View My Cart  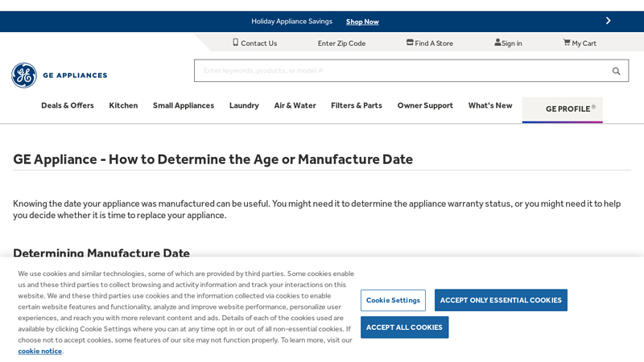pos(584,43)
